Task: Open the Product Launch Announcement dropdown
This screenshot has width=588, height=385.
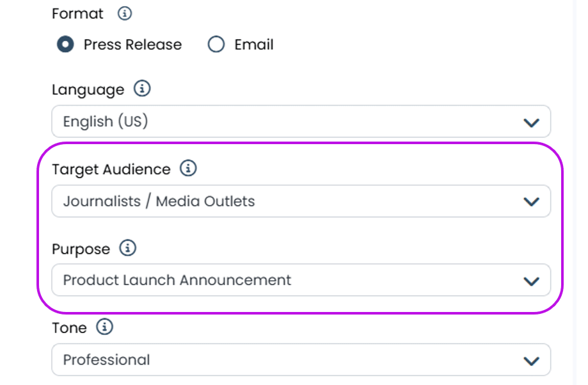Action: pyautogui.click(x=301, y=281)
